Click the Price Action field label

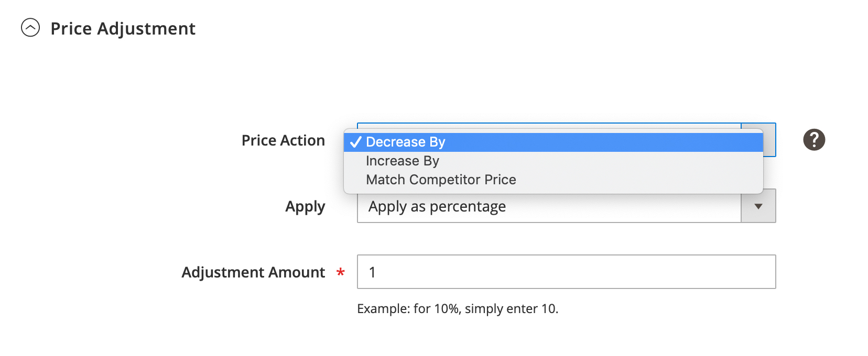[283, 140]
